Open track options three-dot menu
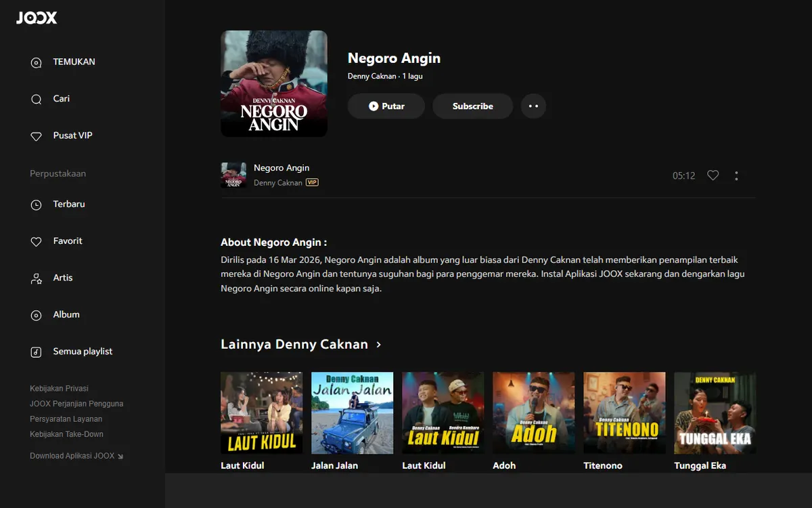Image resolution: width=812 pixels, height=508 pixels. [736, 175]
